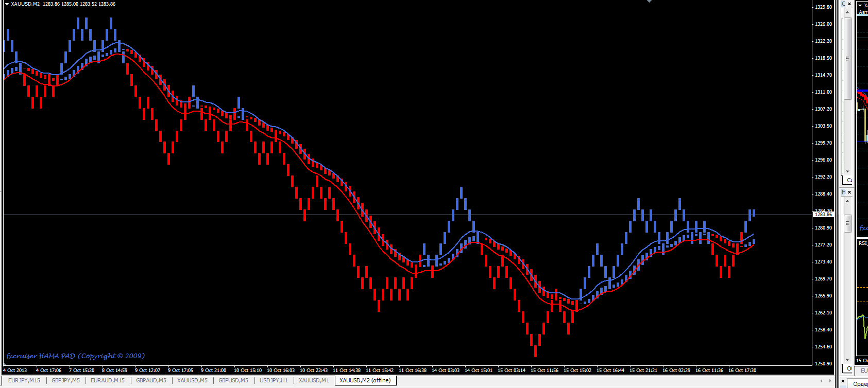Click the upper side panel's scrollbar thumb

(847, 59)
